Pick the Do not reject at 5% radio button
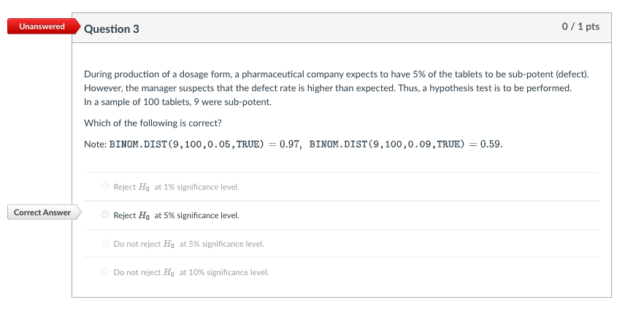Screen dimensions: 644x316 tap(105, 244)
